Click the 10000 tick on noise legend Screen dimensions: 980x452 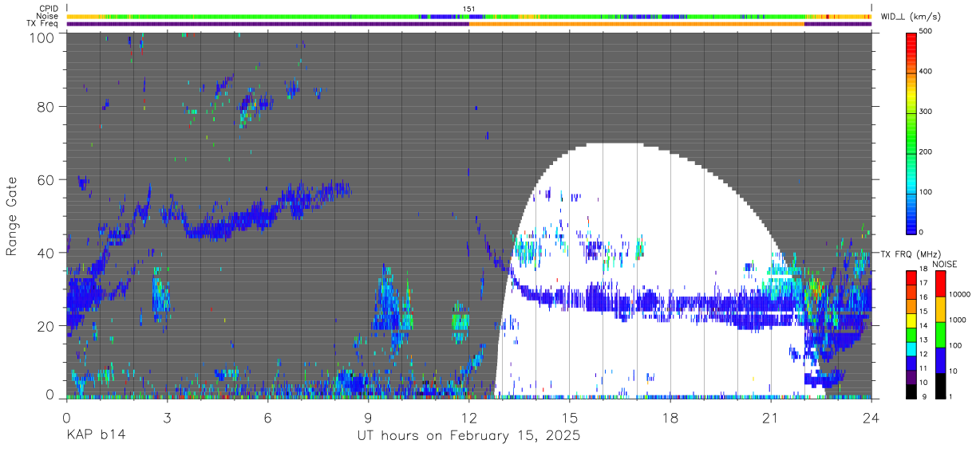point(960,294)
